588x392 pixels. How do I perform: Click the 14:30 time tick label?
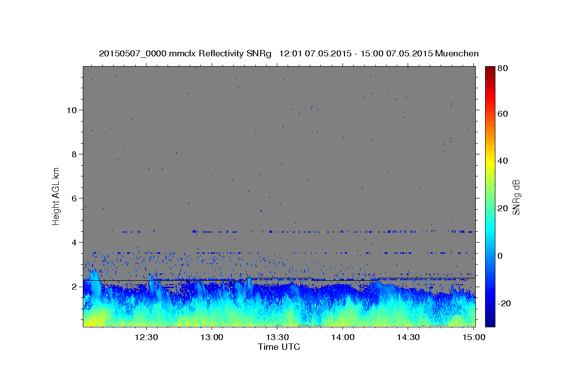408,337
